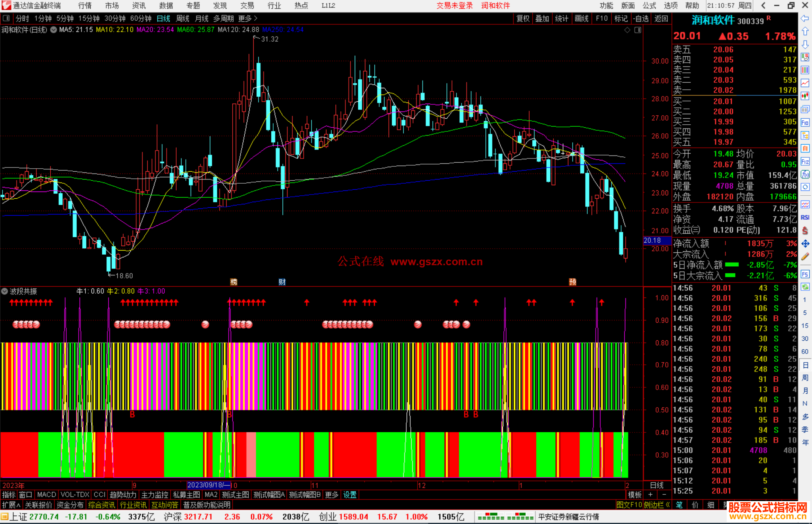This screenshot has width=812, height=524.
Task: Open the formula f(x) sidebar icon
Action: (x=805, y=174)
